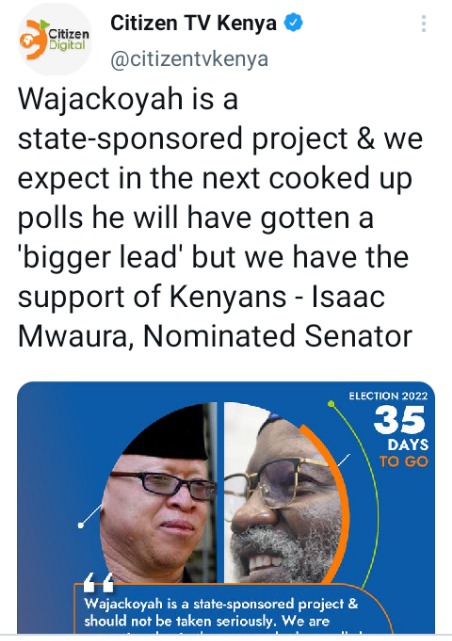Tap the quote caption box in image
Screen dimensions: 452x641
pos(233,609)
